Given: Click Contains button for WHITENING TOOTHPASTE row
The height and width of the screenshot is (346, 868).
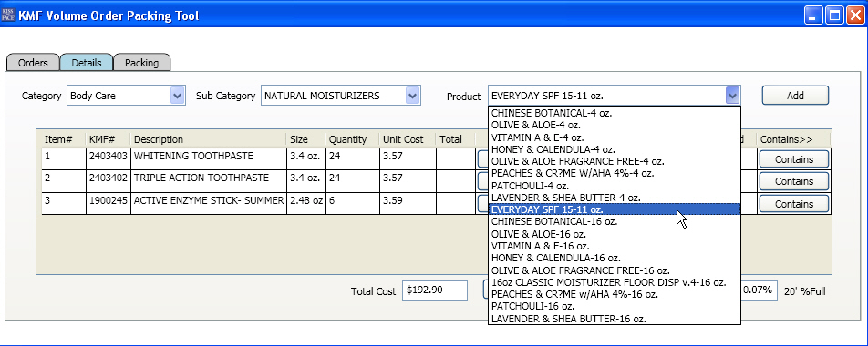Looking at the screenshot, I should pos(794,159).
